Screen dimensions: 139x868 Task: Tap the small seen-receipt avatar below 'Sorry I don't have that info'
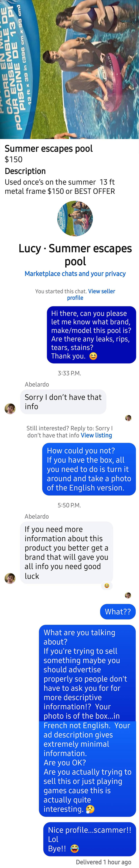(x=128, y=418)
